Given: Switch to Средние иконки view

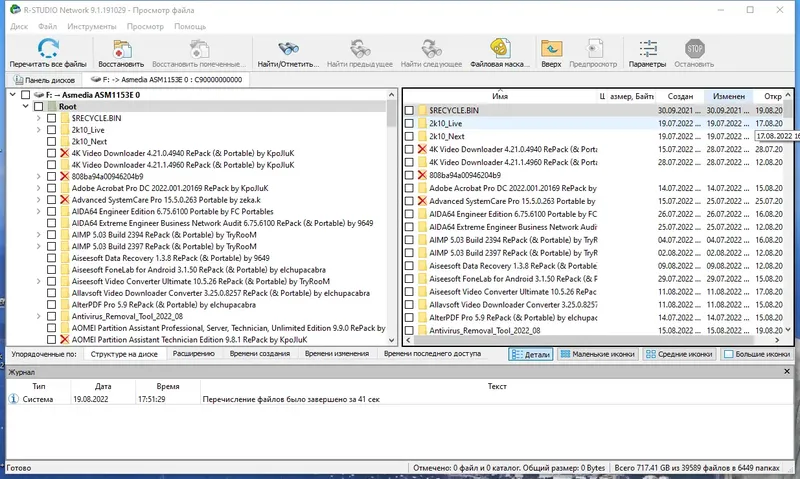Looking at the screenshot, I should point(679,354).
